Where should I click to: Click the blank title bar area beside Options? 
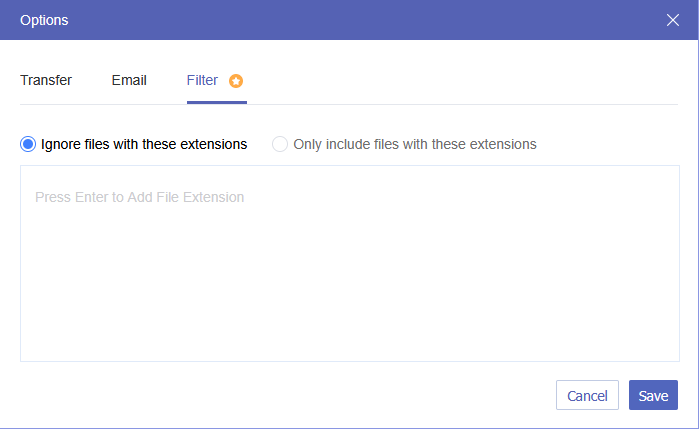coord(350,20)
